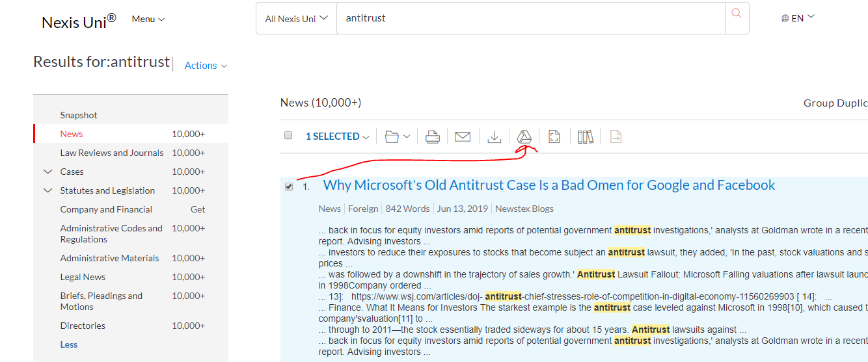Open the 1 SELECTED dropdown
Screen dimensions: 868x362
[x=337, y=136]
